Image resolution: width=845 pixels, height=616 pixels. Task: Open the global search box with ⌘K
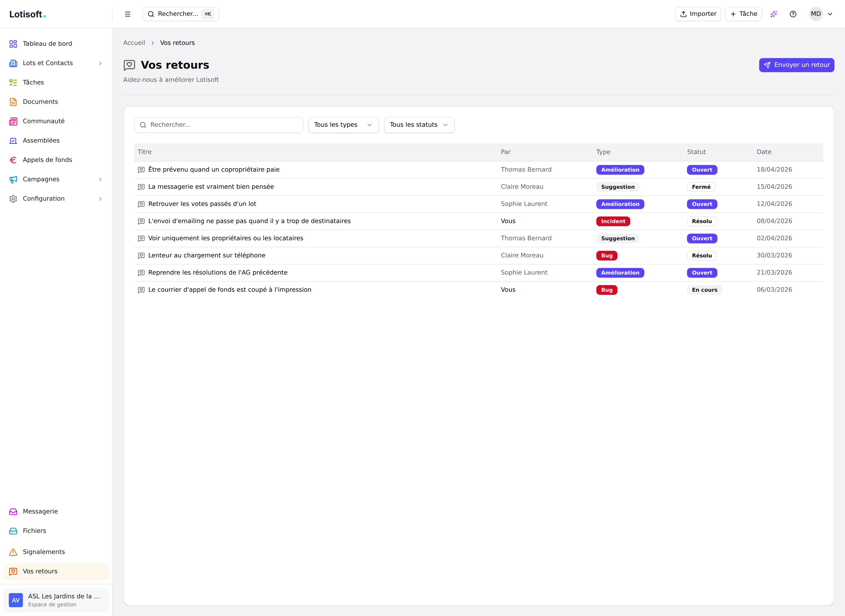(181, 14)
